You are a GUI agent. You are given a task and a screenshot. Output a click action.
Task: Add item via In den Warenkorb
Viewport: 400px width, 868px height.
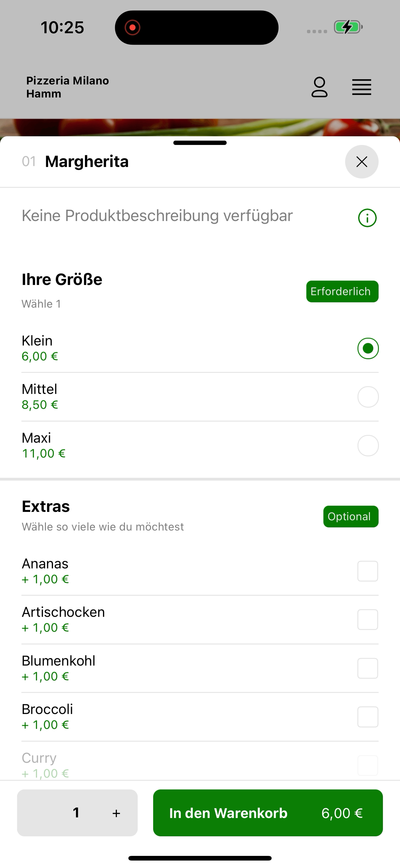[268, 813]
